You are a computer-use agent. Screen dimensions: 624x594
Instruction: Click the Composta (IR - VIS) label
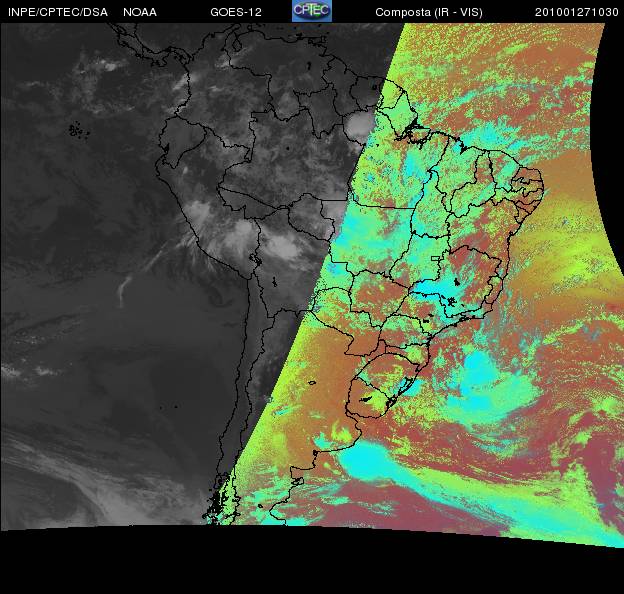click(429, 12)
